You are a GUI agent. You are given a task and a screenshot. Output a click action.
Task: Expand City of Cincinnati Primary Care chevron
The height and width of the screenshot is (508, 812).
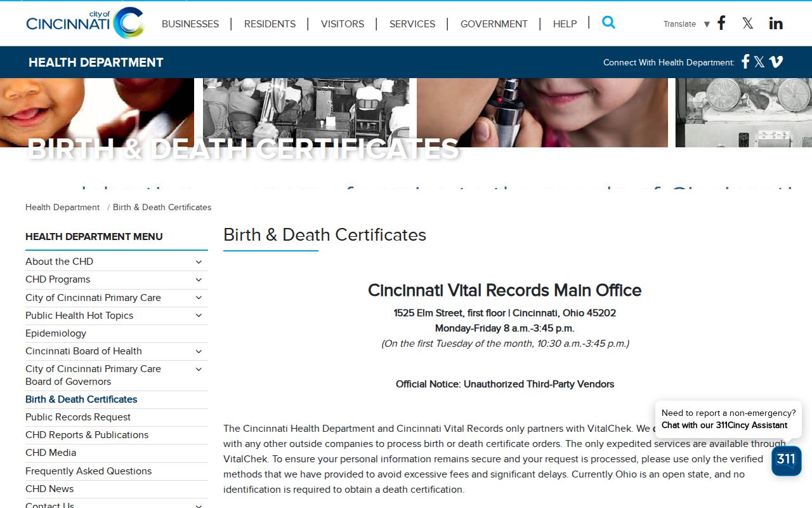[199, 297]
